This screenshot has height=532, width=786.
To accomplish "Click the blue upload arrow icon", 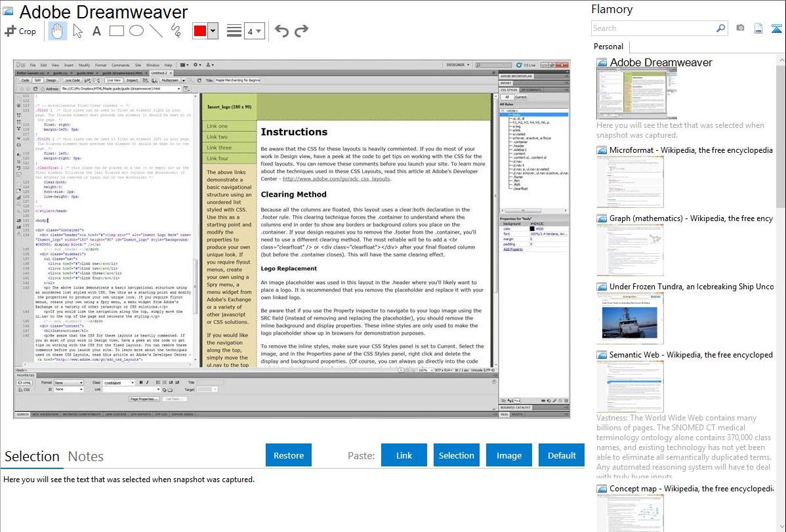I will pos(776,28).
